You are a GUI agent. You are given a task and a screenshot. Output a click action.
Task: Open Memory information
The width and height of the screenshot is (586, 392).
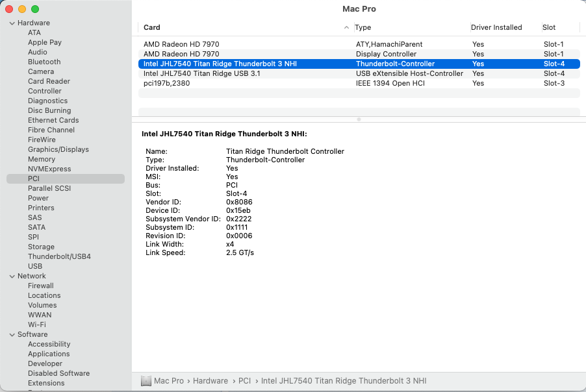click(42, 159)
